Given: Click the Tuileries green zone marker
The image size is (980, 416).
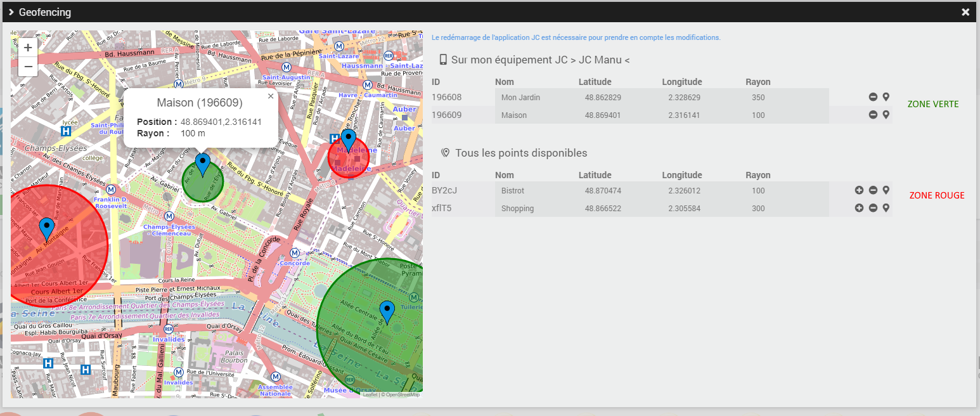Looking at the screenshot, I should tap(387, 313).
